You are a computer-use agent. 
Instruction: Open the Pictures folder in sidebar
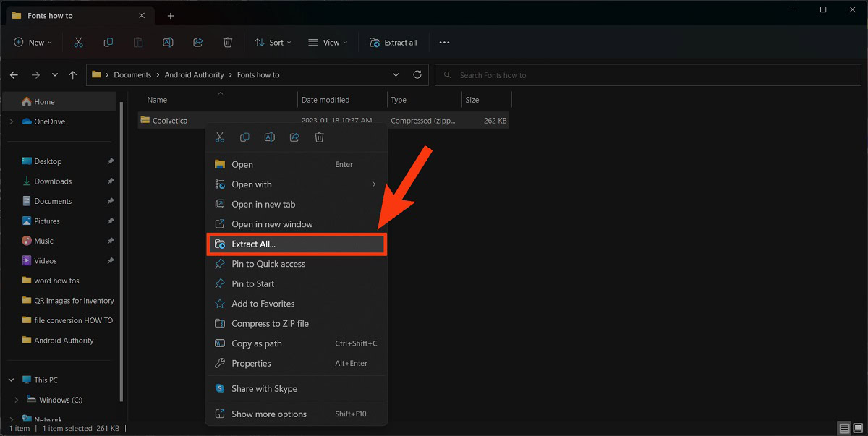click(47, 221)
